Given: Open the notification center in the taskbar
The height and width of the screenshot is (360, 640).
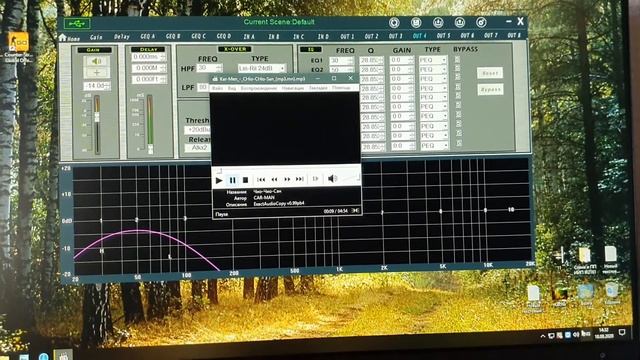Looking at the screenshot, I should pyautogui.click(x=622, y=333).
